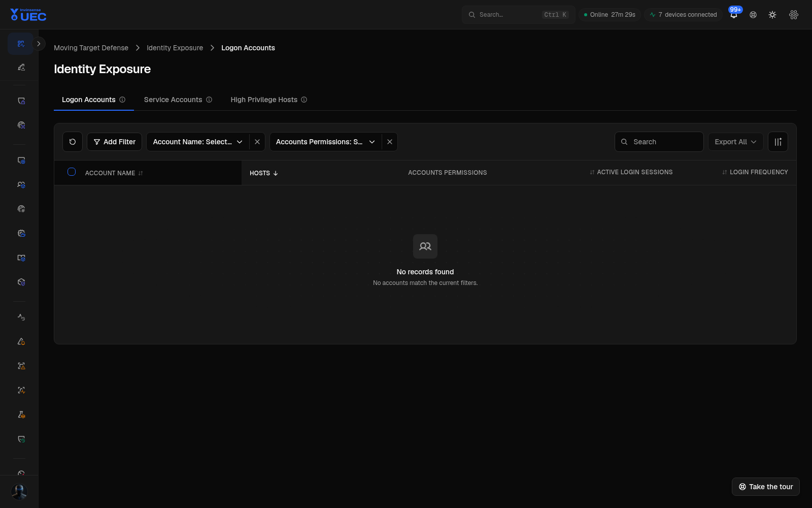
Task: Open the triangle with orange bell sidebar icon
Action: 21,341
